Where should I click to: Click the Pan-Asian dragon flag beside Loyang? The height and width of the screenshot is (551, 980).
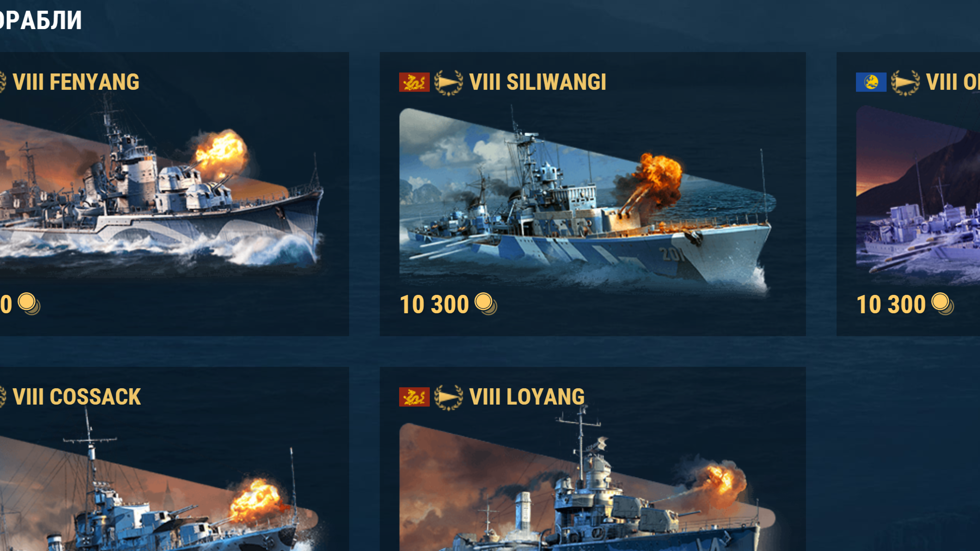[414, 397]
